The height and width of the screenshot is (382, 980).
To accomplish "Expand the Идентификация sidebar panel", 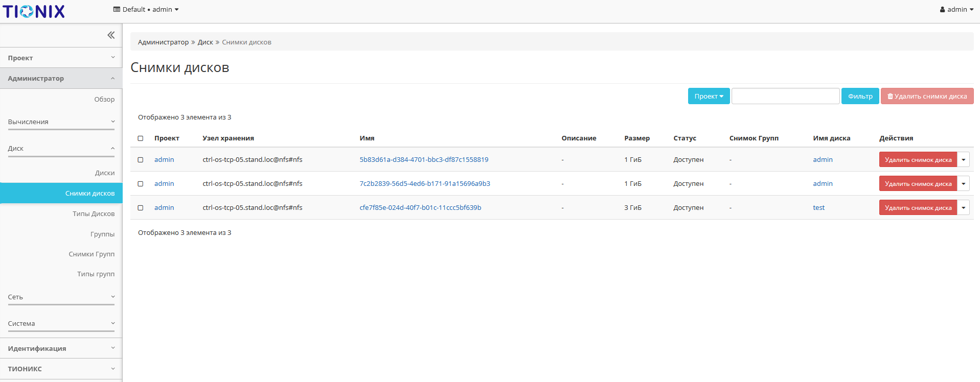I will tap(61, 348).
